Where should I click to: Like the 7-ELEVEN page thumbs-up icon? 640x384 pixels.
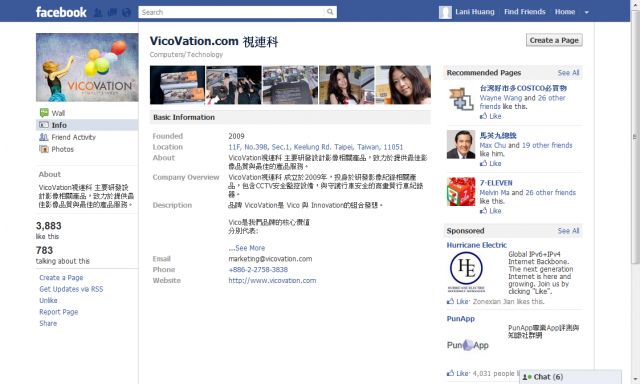(483, 211)
